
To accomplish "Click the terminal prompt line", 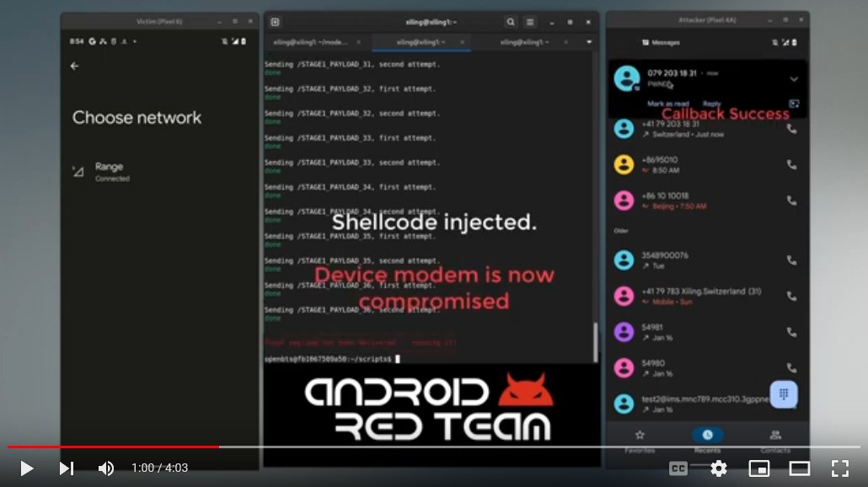I will point(332,359).
